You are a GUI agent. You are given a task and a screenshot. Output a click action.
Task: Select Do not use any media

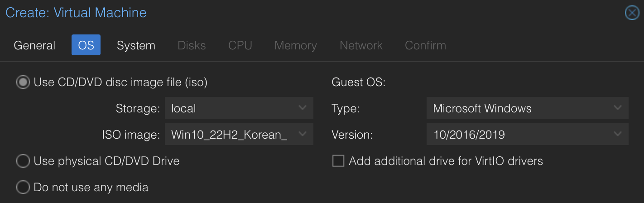point(23,187)
